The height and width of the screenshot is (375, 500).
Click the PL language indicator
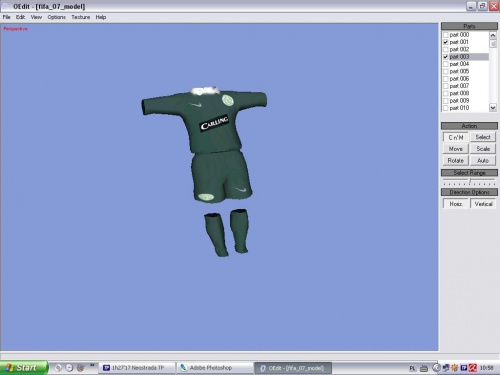412,368
